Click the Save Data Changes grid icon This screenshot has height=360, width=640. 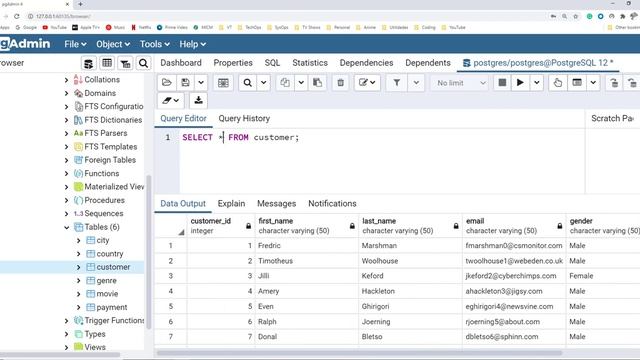pyautogui.click(x=223, y=83)
